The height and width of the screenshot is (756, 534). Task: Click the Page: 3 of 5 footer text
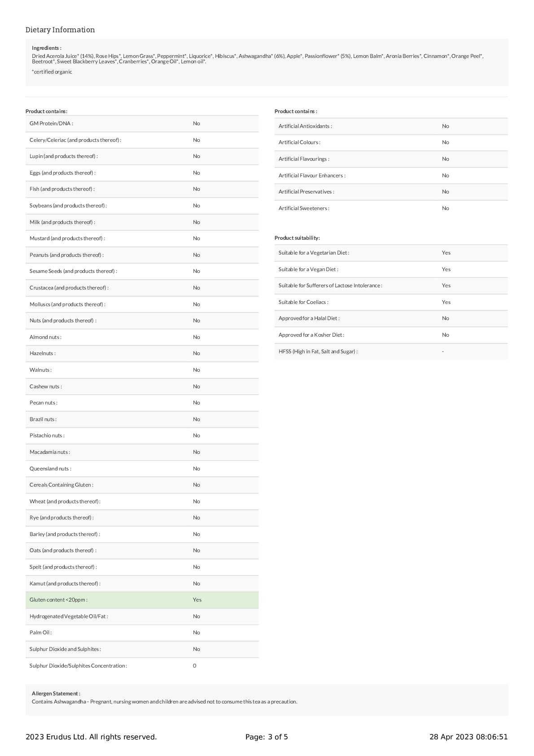coord(267,737)
